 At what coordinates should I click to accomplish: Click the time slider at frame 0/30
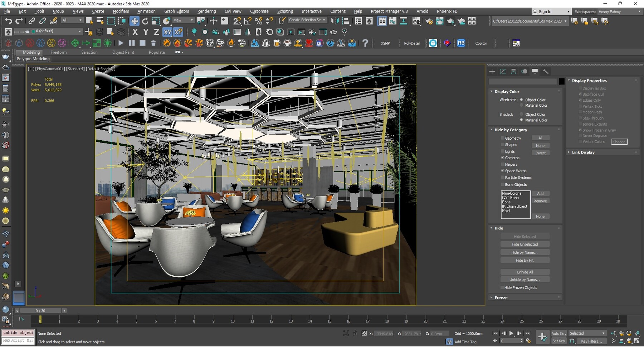point(40,310)
